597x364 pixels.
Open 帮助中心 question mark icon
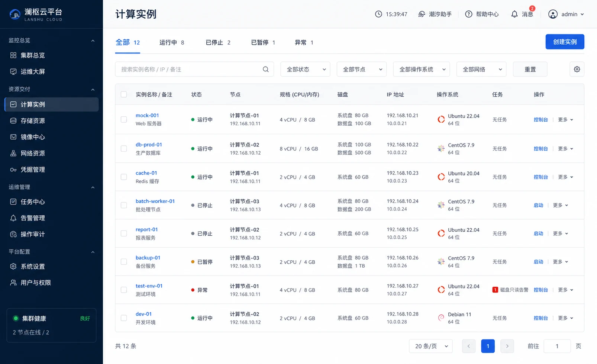[469, 14]
